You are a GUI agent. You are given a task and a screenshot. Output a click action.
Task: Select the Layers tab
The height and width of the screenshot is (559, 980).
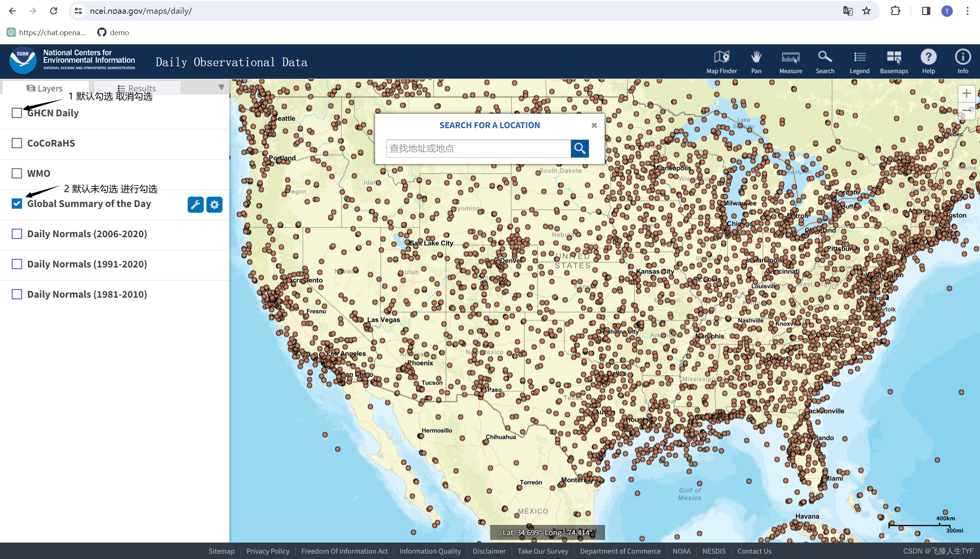coord(44,88)
